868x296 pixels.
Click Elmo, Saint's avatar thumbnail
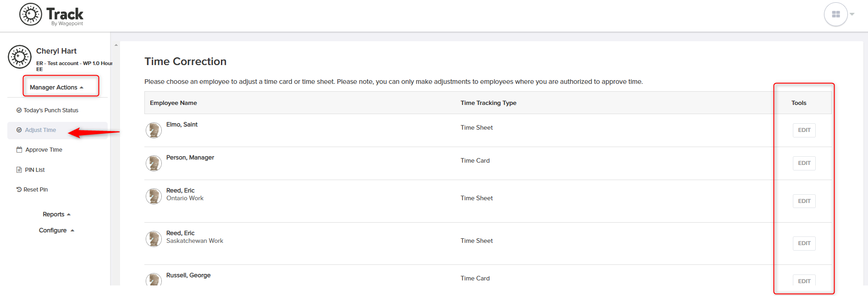pyautogui.click(x=154, y=130)
